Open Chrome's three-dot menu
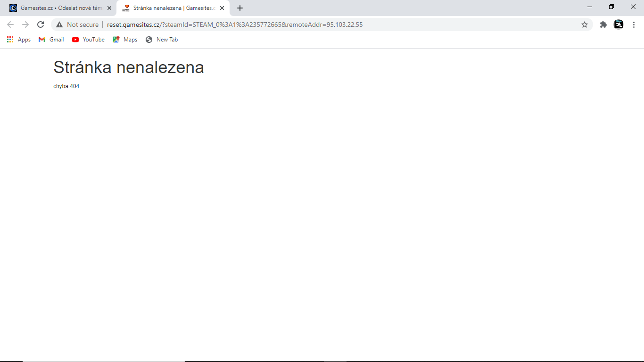The width and height of the screenshot is (644, 362). pos(634,25)
